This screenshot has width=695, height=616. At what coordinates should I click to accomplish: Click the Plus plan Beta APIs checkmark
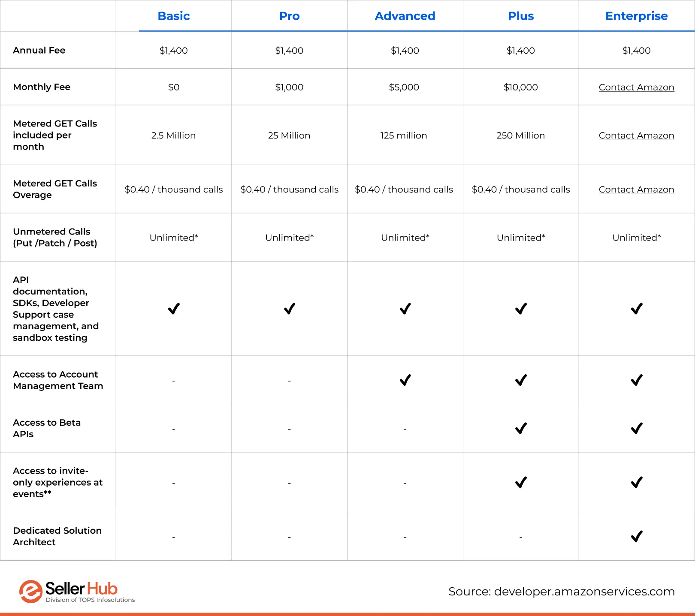(x=521, y=428)
